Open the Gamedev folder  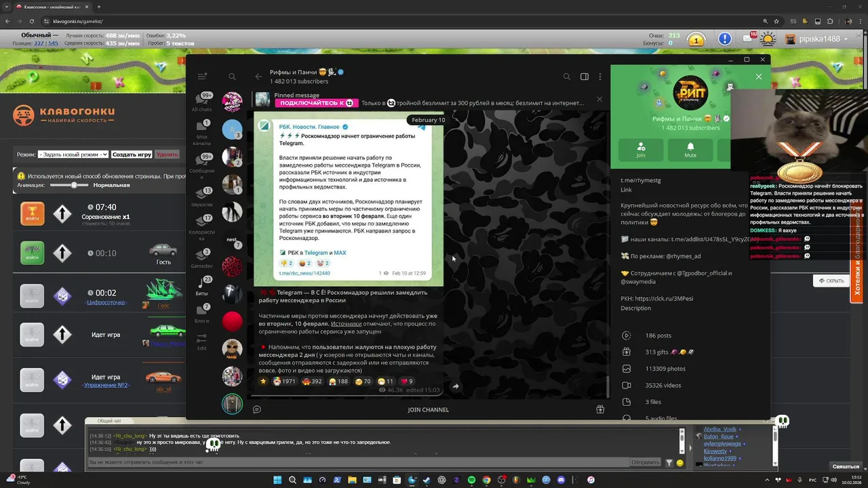point(202,258)
